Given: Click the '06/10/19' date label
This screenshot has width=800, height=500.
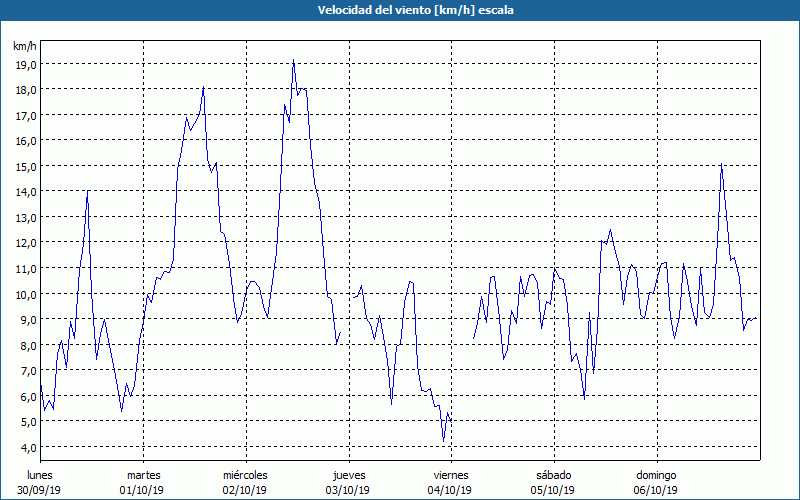Looking at the screenshot, I should point(656,490).
